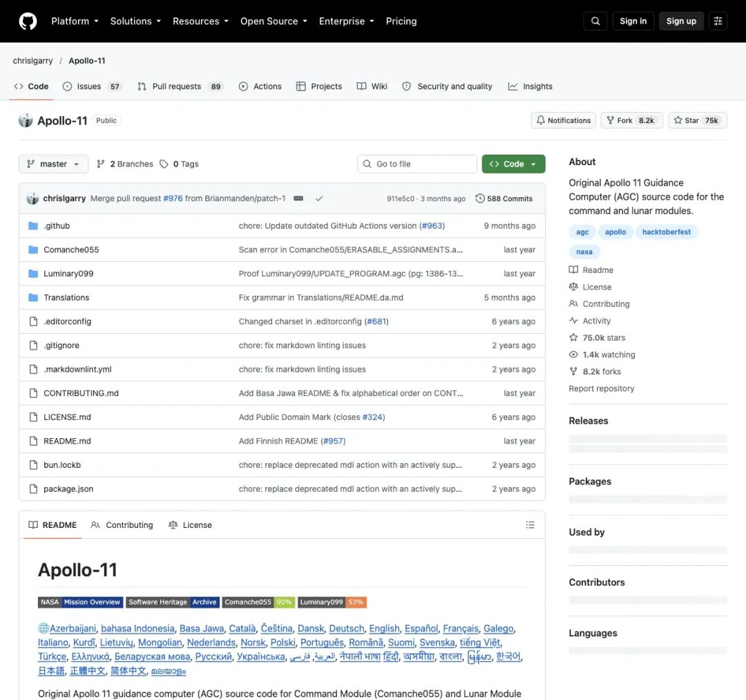Screen dimensions: 746x700
Task: Open commit hash 911e5c0
Action: point(400,198)
